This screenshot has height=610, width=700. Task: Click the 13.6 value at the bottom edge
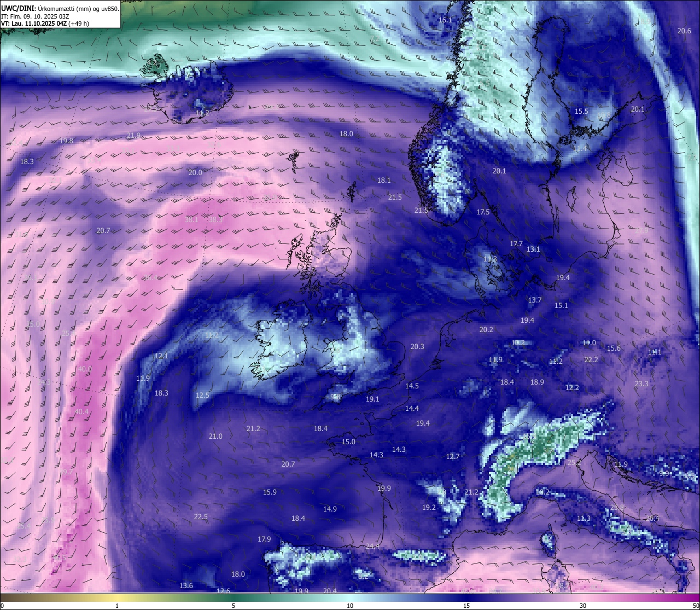pos(186,586)
